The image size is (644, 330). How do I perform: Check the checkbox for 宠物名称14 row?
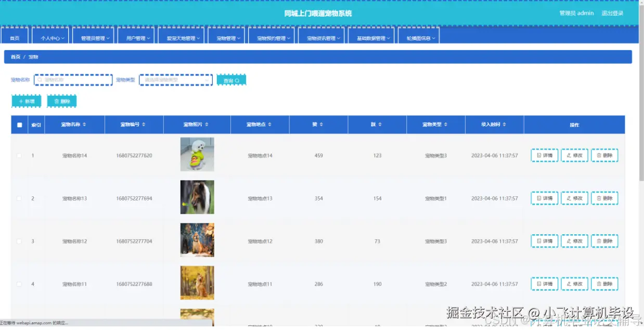pos(19,155)
